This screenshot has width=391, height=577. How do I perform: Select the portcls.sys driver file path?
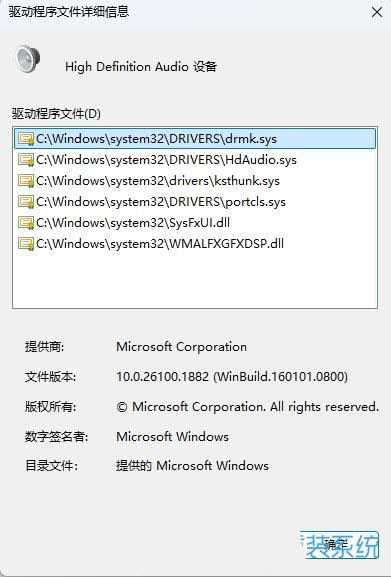pos(161,202)
